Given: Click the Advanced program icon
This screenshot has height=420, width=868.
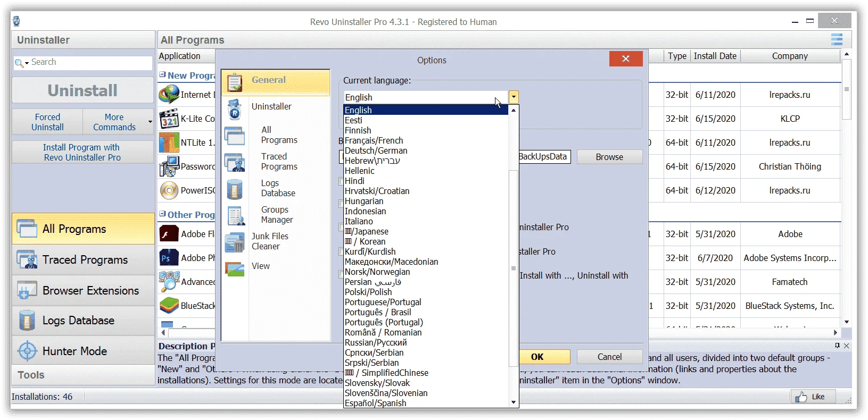Looking at the screenshot, I should pos(169,282).
